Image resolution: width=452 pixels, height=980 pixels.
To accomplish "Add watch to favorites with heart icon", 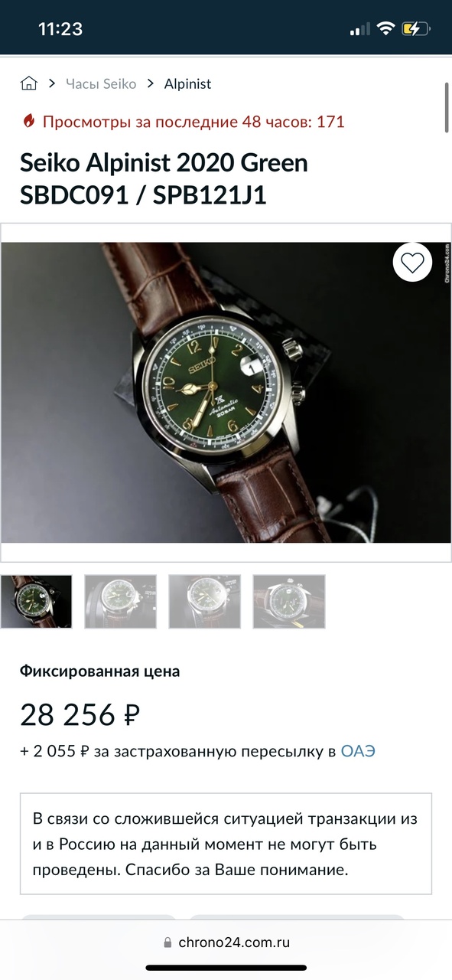I will (412, 263).
